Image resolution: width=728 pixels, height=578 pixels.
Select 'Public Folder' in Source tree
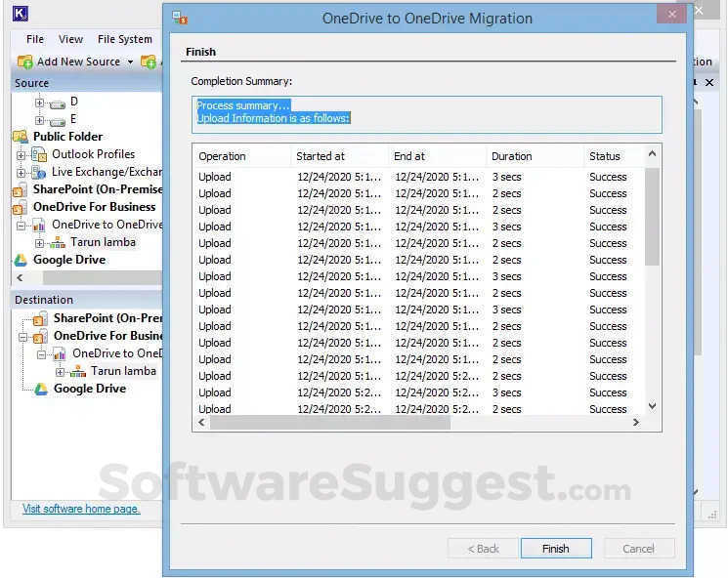point(68,137)
